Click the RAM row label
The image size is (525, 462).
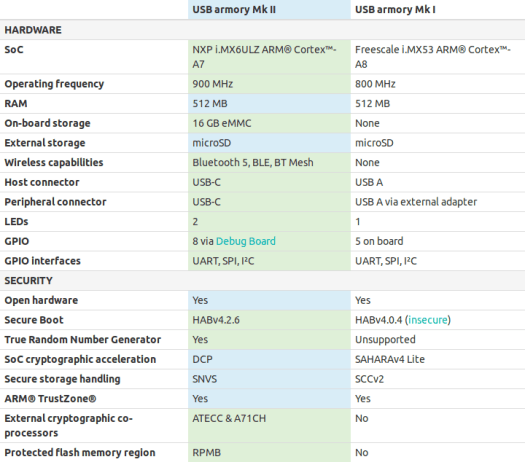point(16,103)
